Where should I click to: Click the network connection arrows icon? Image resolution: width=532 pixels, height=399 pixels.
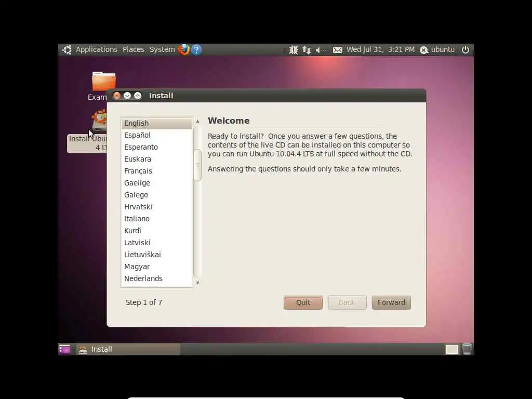tap(307, 50)
